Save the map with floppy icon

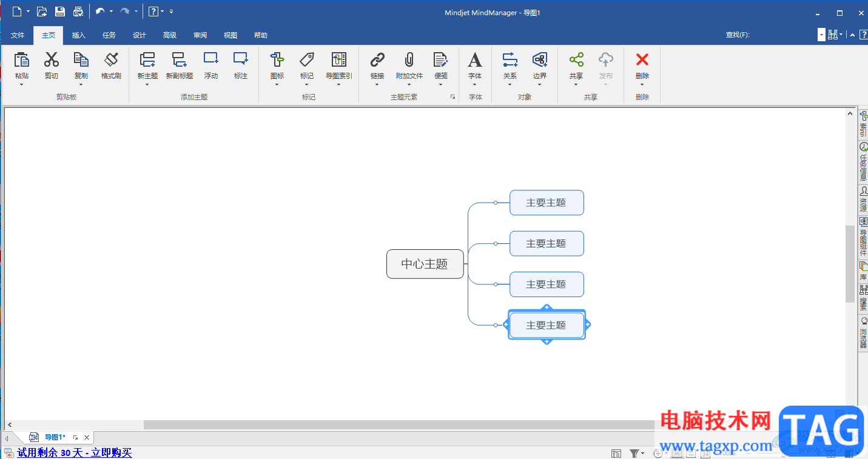click(60, 11)
